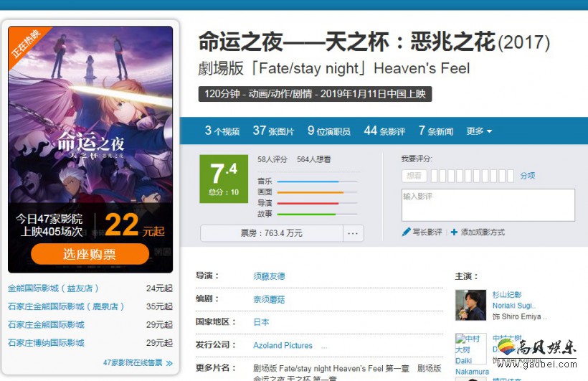Expand 分项 detailed rating options
Screen dimensions: 588x381
(x=527, y=176)
